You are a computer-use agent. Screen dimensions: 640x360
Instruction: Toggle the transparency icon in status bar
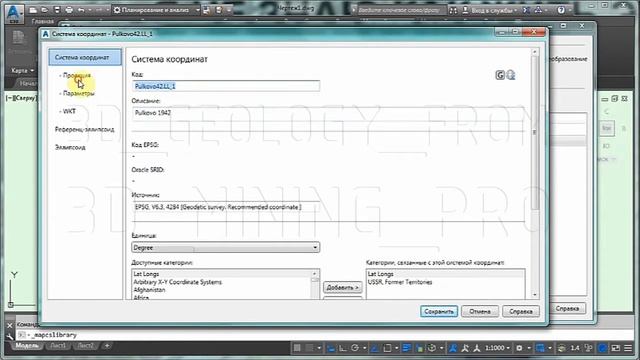tap(419, 348)
